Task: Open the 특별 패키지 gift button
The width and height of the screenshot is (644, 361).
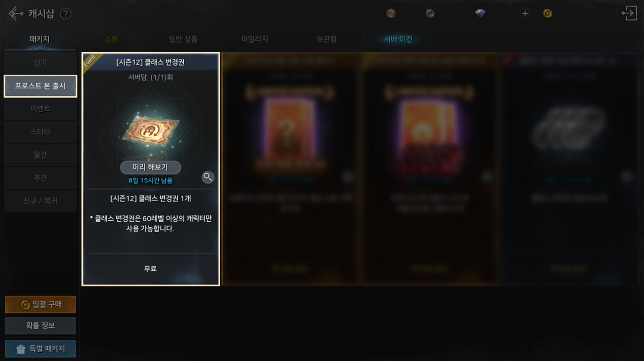Action: click(x=40, y=349)
